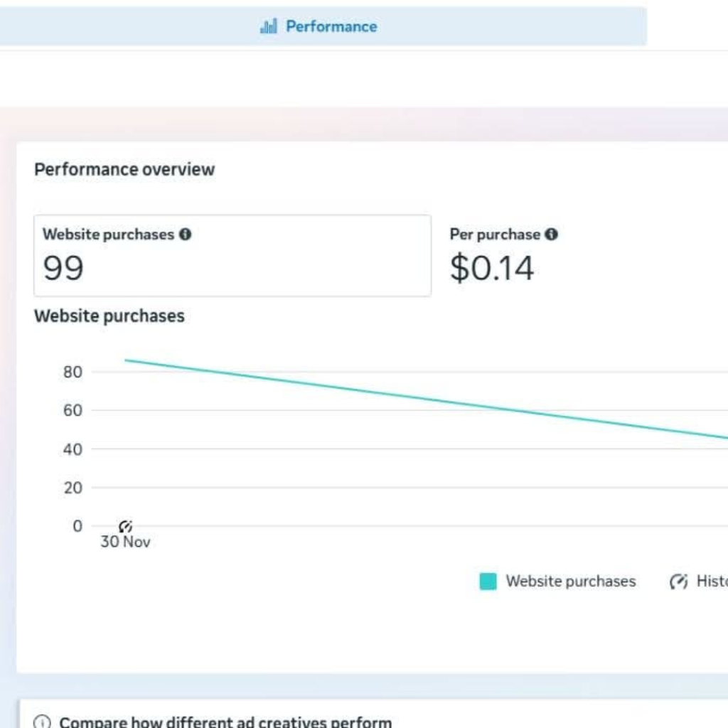
Task: Click the 30 Nov date label
Action: coord(125,542)
